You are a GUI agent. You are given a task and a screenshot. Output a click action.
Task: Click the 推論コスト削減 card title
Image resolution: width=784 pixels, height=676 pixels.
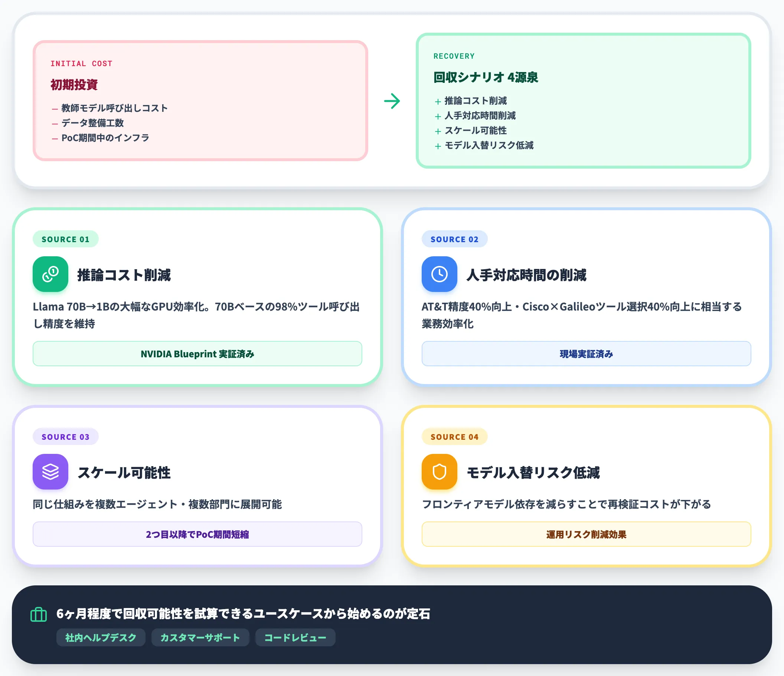[124, 275]
